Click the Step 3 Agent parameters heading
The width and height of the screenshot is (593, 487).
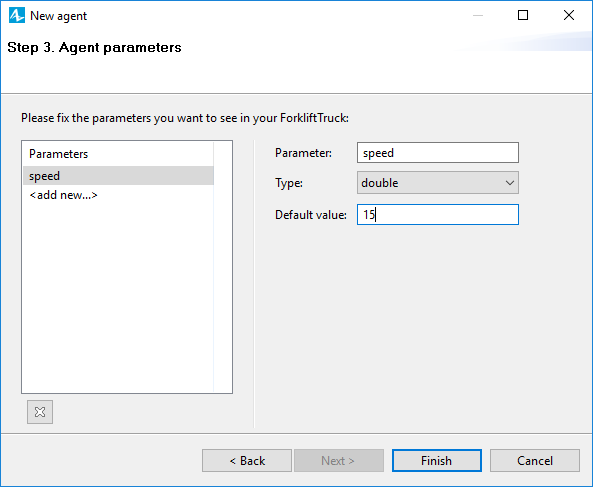(94, 48)
